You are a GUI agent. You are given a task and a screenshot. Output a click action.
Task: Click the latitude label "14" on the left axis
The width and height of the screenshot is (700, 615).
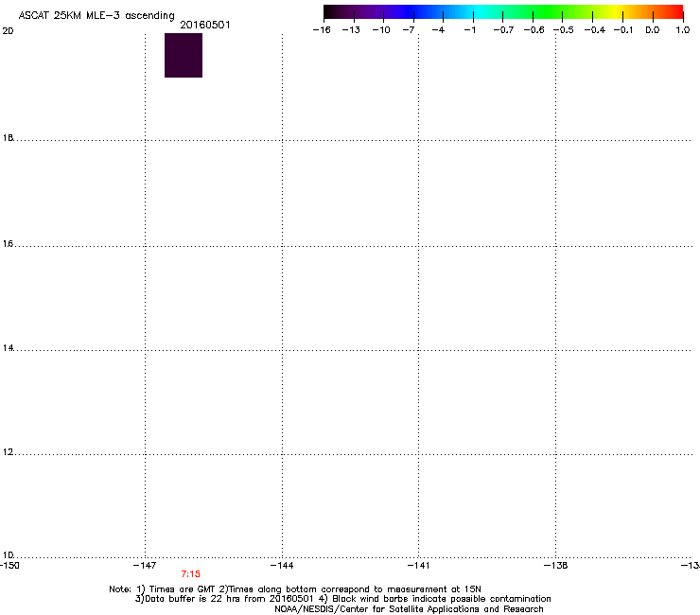click(x=8, y=348)
